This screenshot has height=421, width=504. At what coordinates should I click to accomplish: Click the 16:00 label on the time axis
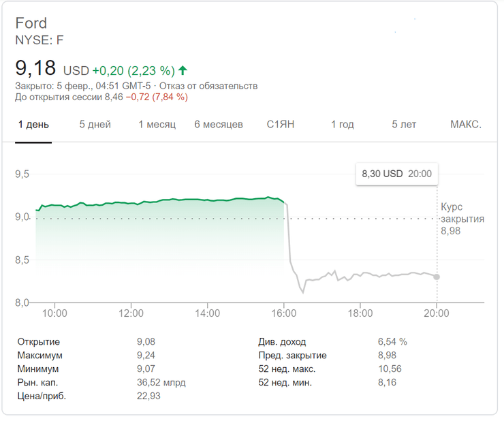pyautogui.click(x=283, y=313)
